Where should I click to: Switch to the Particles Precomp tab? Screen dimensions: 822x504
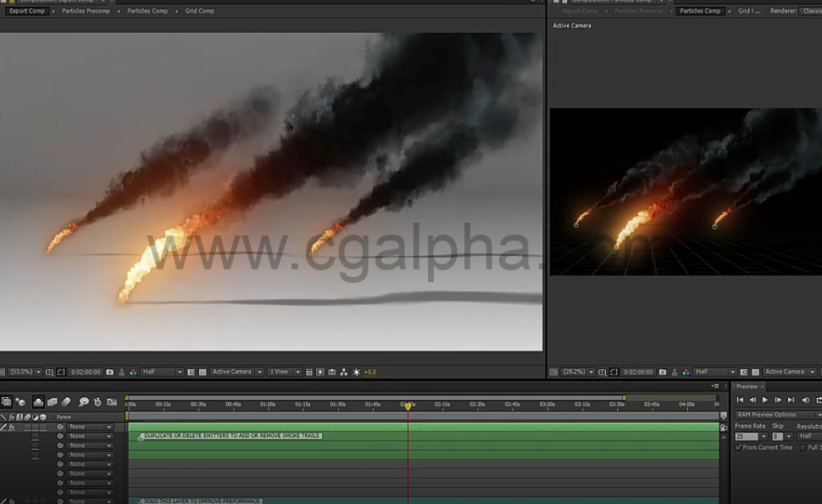coord(86,11)
